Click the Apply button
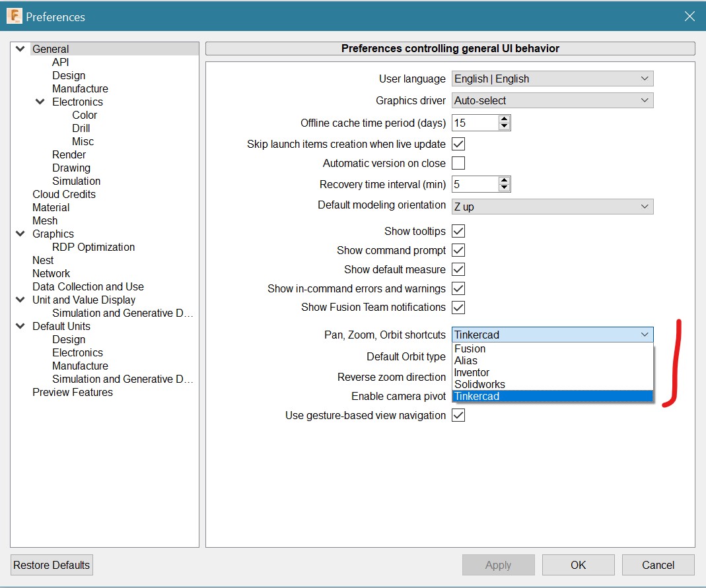The height and width of the screenshot is (588, 706). [x=499, y=565]
